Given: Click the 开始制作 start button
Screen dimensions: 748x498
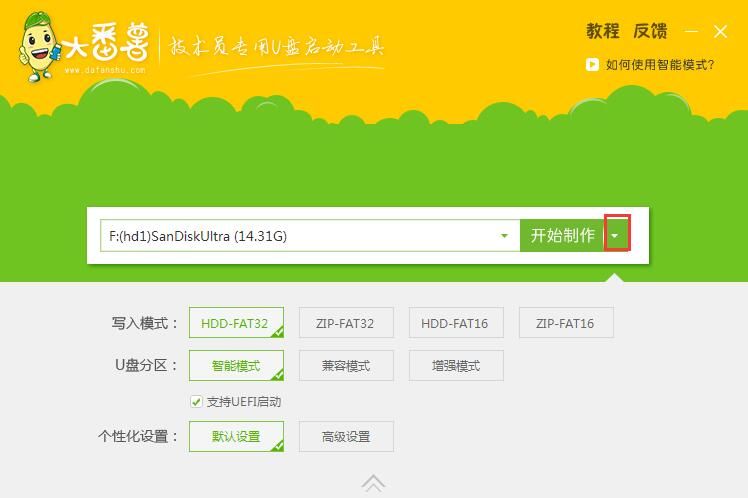Looking at the screenshot, I should [x=562, y=236].
